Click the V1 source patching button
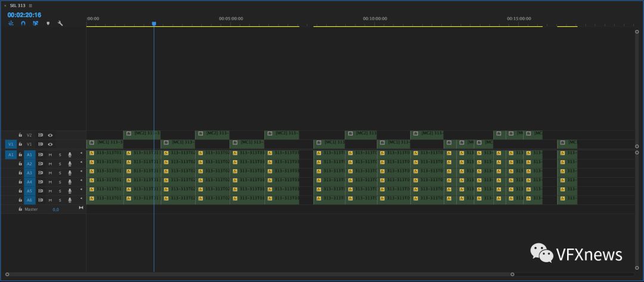644x282 pixels. [11, 144]
